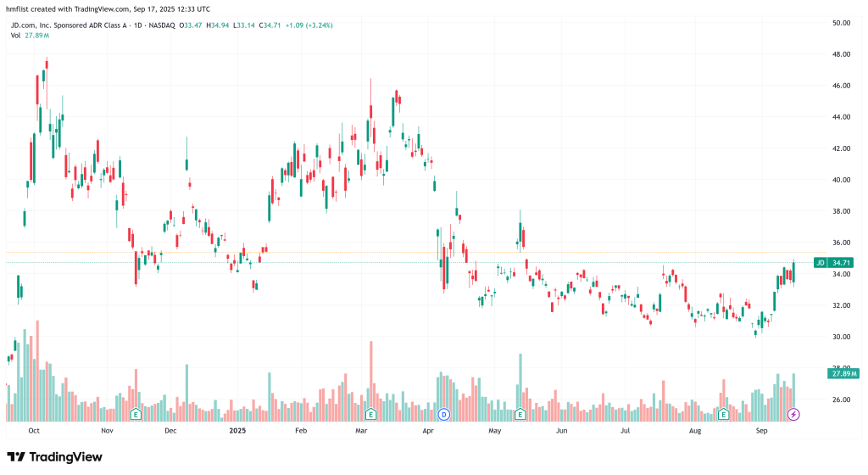Click the blue dividend D marker

click(442, 414)
